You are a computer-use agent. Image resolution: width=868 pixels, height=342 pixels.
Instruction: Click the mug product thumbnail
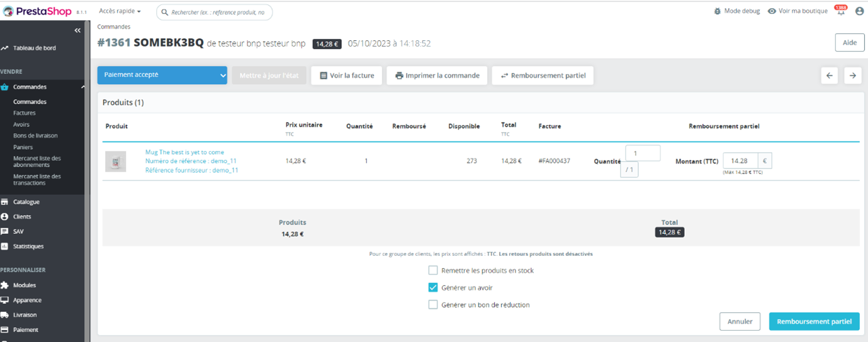pyautogui.click(x=115, y=162)
